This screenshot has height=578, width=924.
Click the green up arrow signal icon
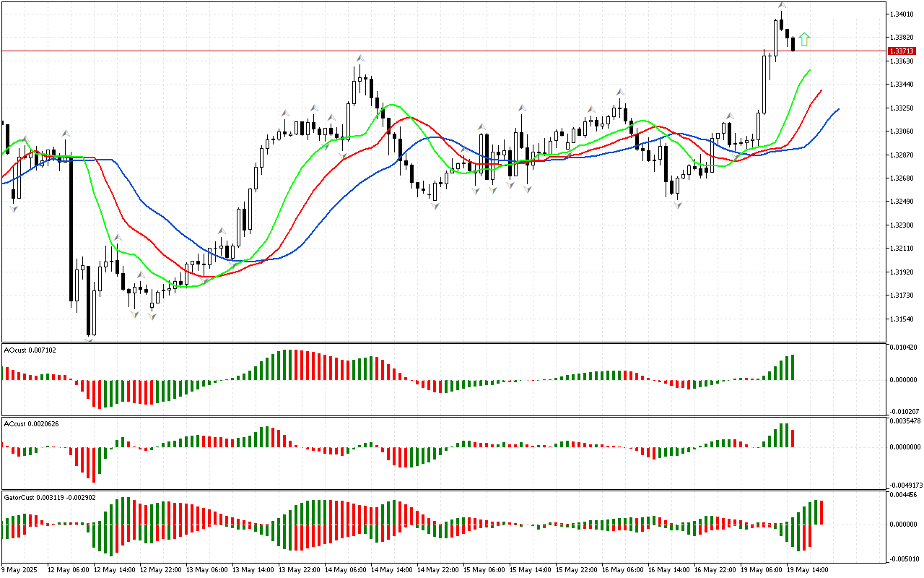804,40
